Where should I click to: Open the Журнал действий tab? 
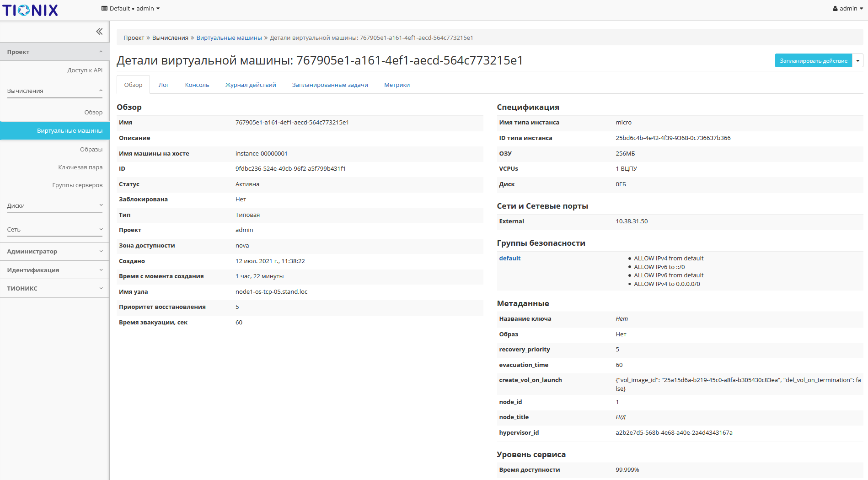pos(250,85)
